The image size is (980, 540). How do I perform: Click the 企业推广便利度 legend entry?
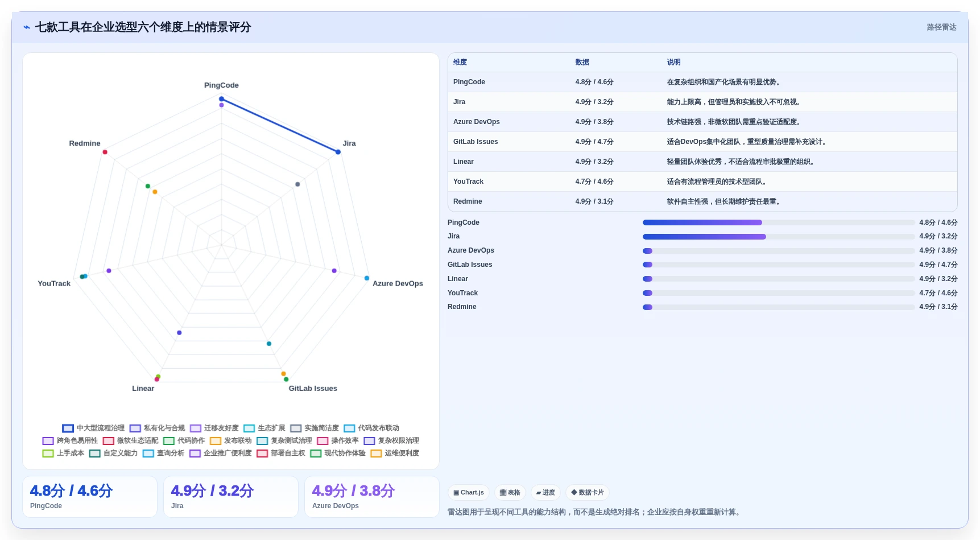[221, 453]
